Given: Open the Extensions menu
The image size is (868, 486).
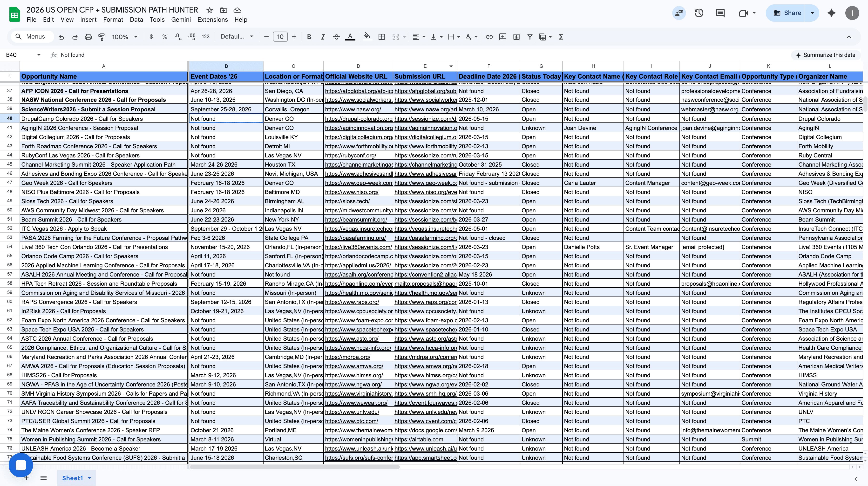Looking at the screenshot, I should [x=212, y=20].
